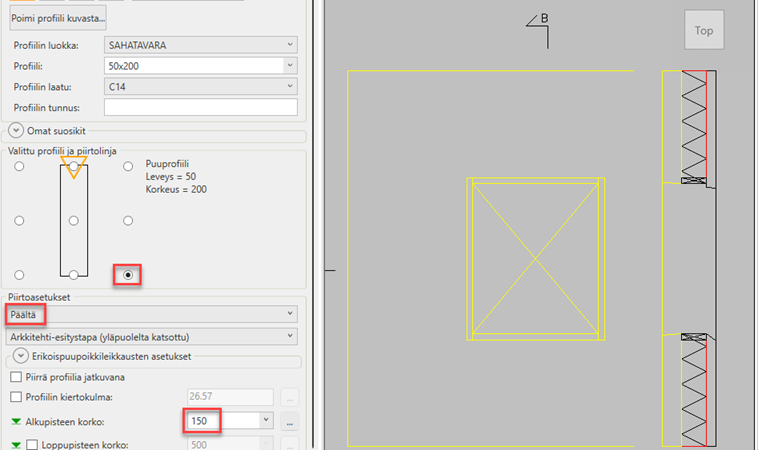Click the Profiilin tunnus text field
Image resolution: width=758 pixels, height=450 pixels.
(x=201, y=108)
